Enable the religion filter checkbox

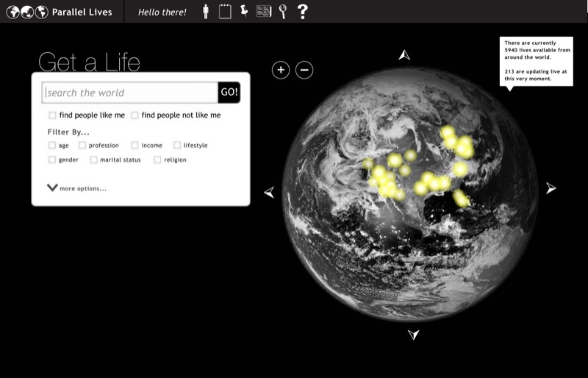pos(157,160)
